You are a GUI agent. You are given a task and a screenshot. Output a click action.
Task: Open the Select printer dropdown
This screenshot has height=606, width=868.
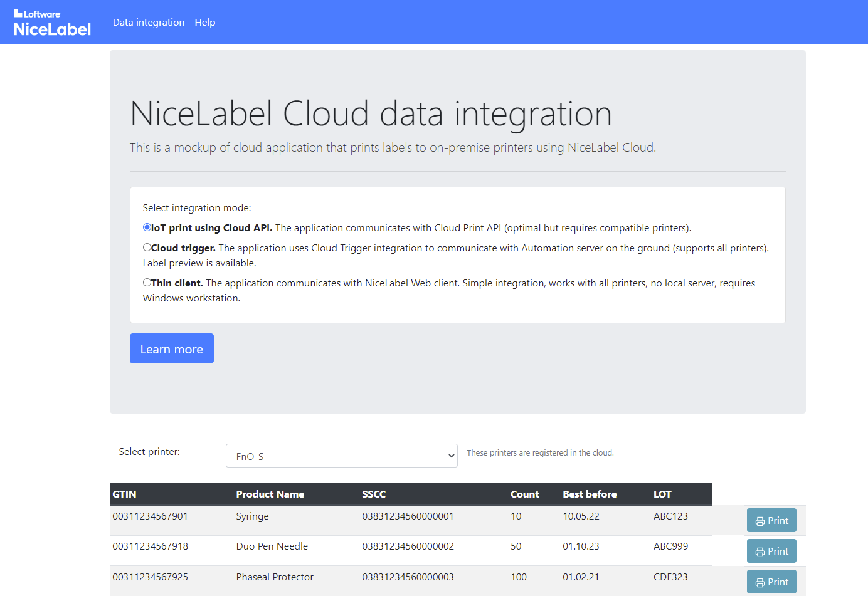341,456
